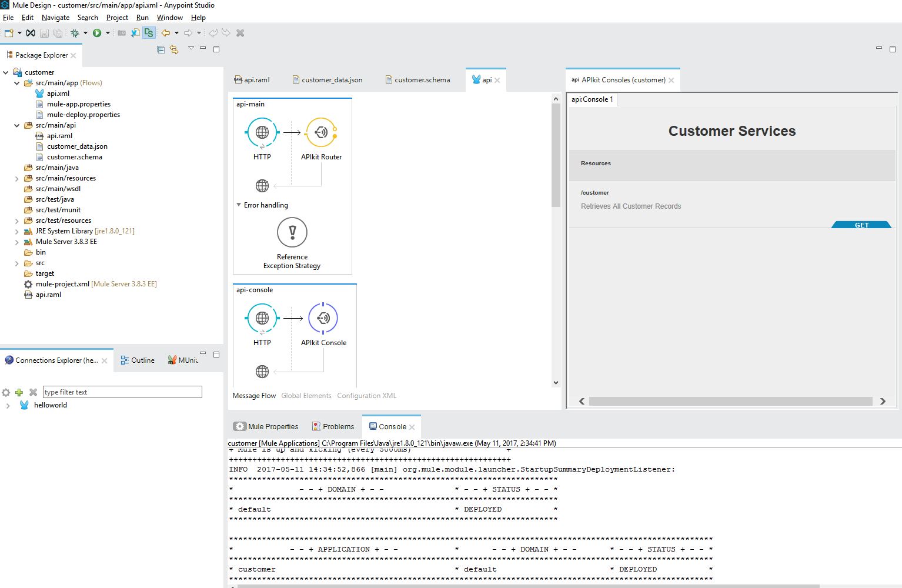Add a connection with the green plus icon
This screenshot has height=588, width=902.
19,392
